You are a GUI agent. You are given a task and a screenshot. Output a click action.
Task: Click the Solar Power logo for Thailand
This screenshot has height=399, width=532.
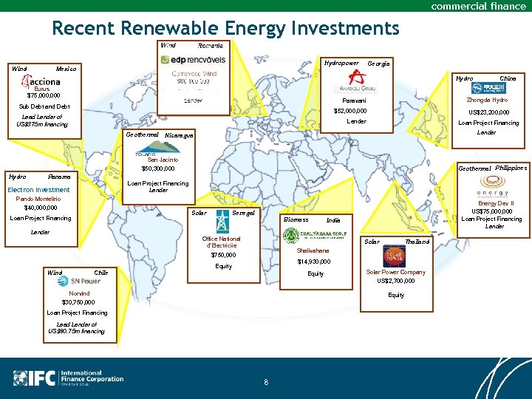pyautogui.click(x=394, y=256)
